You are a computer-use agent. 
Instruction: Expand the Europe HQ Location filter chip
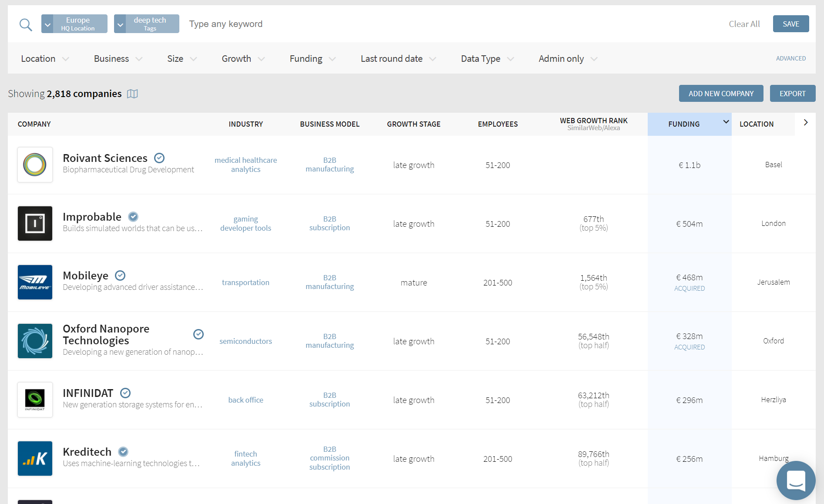pos(48,24)
